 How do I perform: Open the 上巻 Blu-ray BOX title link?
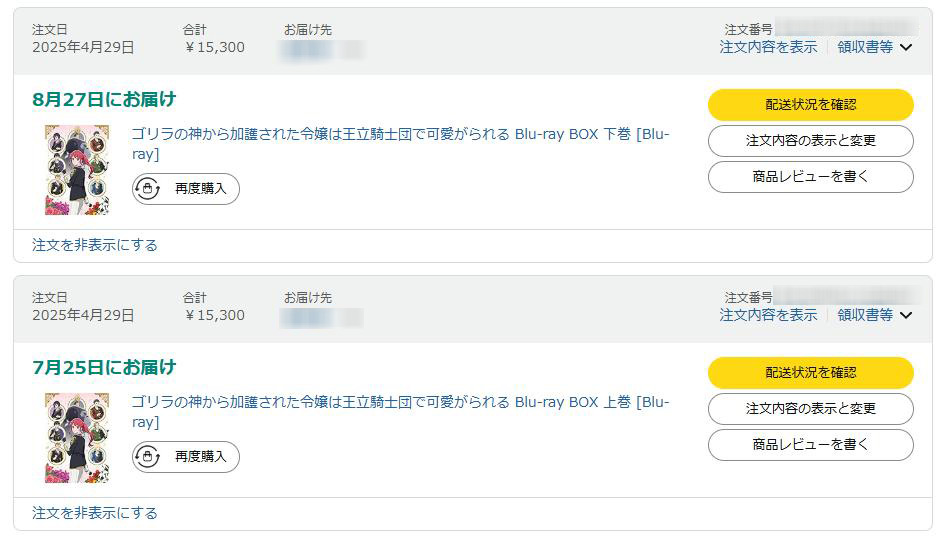[x=401, y=412]
